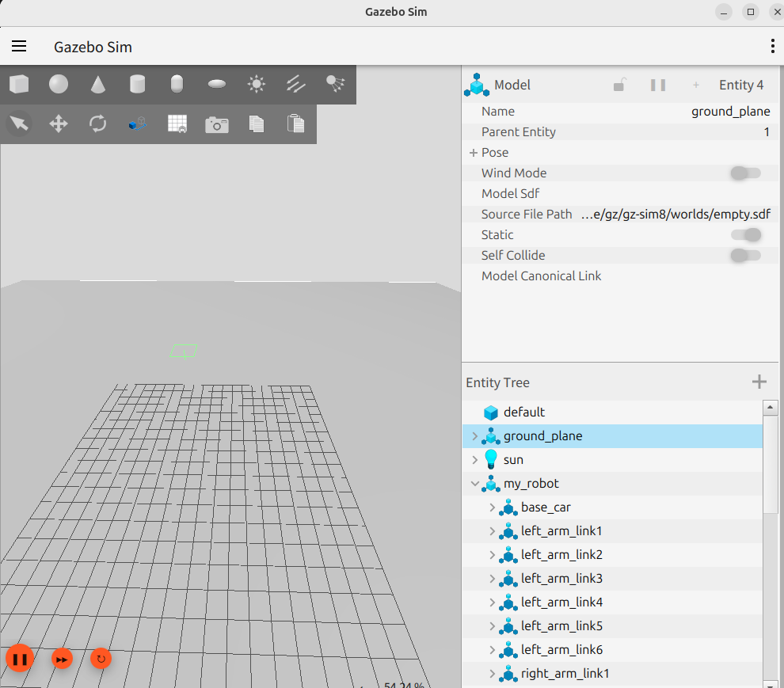Click the Source File Path value

[676, 215]
